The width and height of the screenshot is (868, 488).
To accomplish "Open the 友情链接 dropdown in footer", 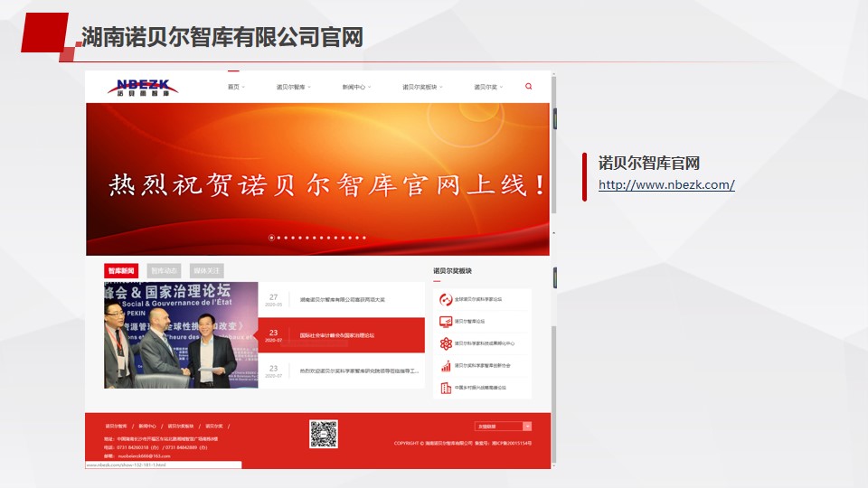I will 503,426.
